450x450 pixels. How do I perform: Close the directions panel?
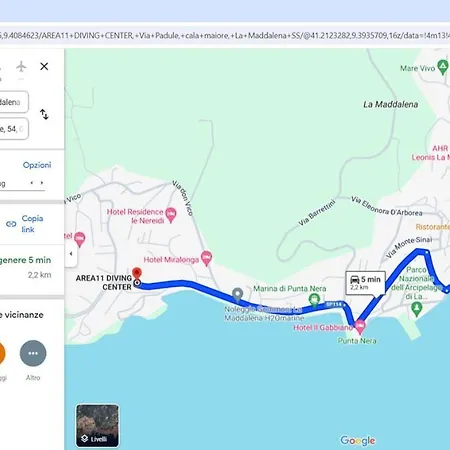pos(44,66)
